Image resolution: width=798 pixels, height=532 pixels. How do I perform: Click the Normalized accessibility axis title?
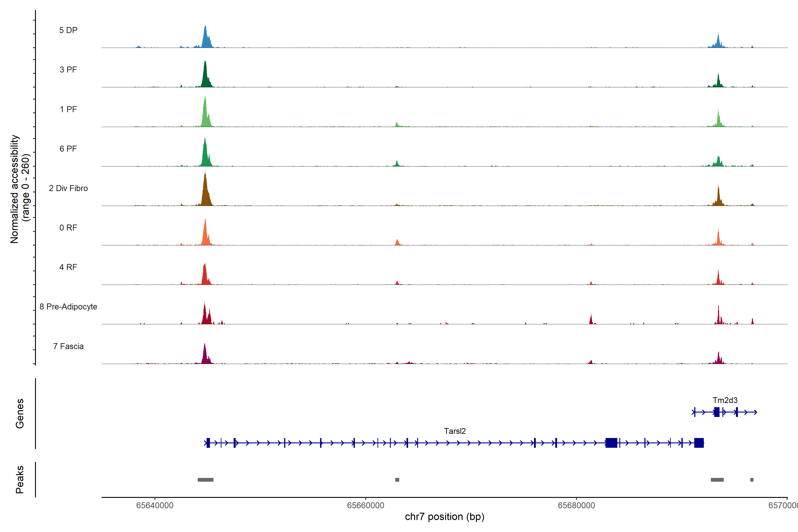coord(15,189)
